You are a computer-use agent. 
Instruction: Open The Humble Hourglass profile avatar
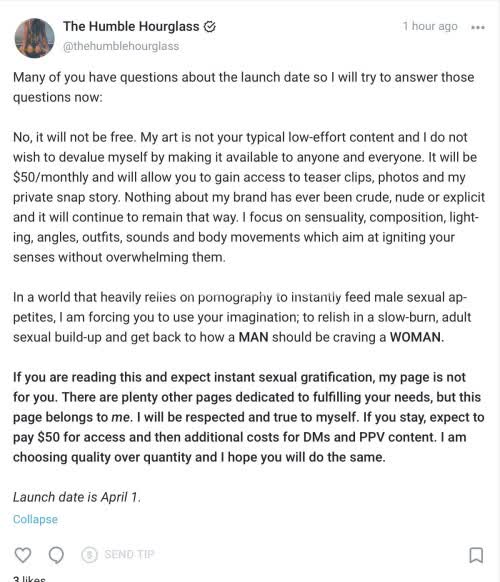click(x=35, y=38)
